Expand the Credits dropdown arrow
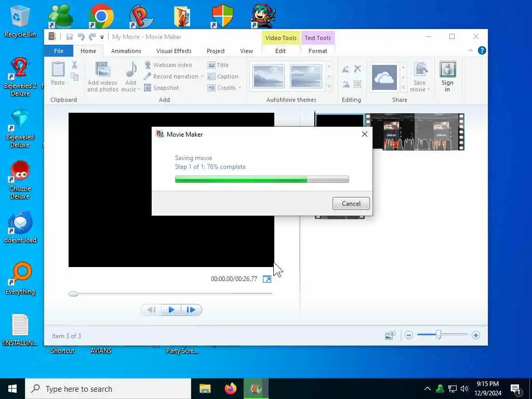The height and width of the screenshot is (399, 532). click(x=240, y=88)
